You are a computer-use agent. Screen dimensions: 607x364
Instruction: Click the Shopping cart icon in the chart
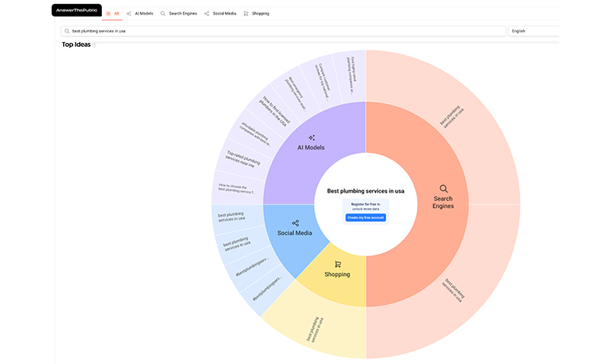click(x=337, y=264)
